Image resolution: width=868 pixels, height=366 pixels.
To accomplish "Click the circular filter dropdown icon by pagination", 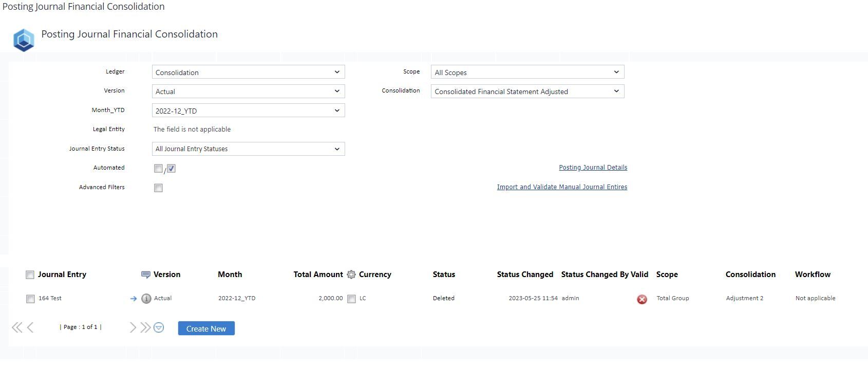I will (159, 327).
